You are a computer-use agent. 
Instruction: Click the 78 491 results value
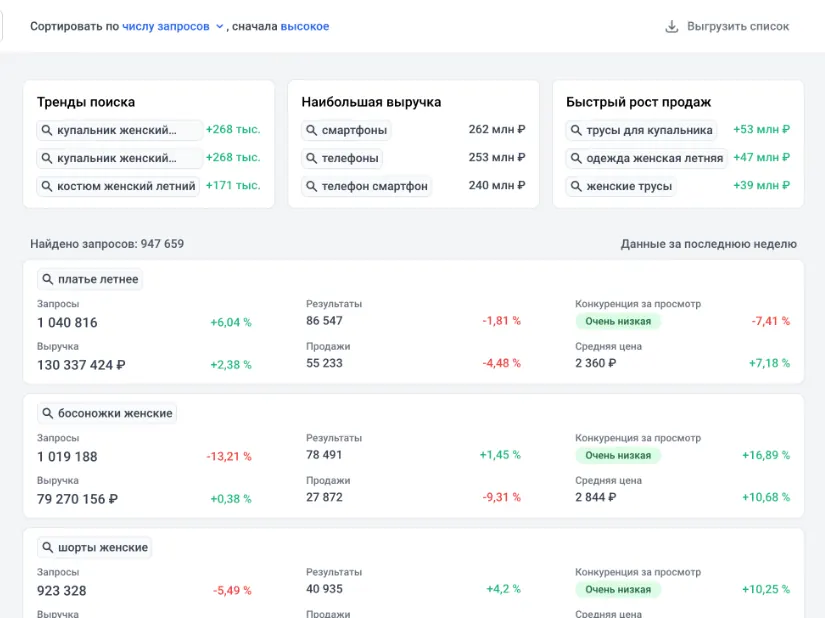click(324, 455)
